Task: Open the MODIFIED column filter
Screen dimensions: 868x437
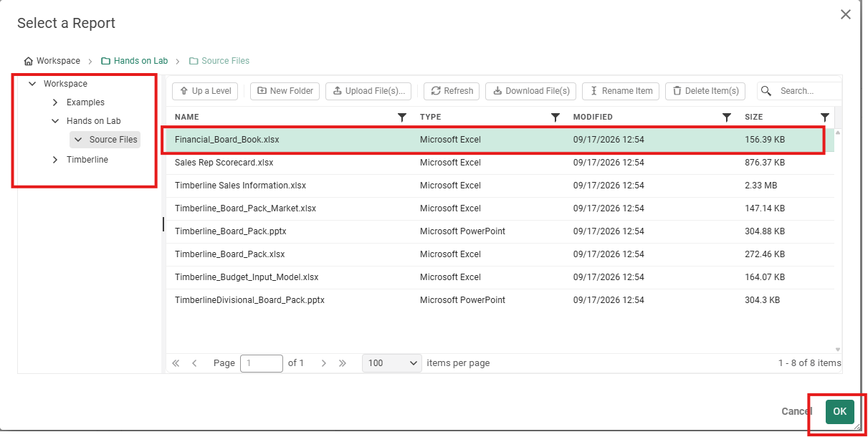Action: 727,117
